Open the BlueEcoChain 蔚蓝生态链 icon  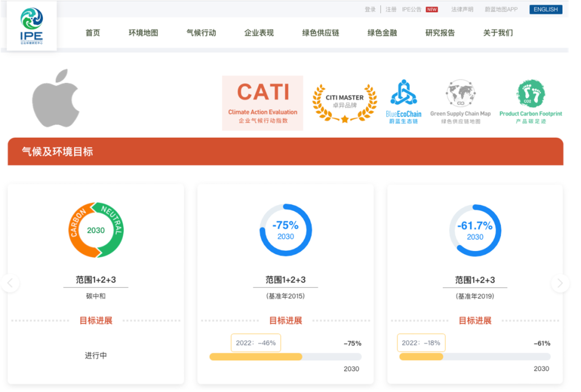(x=403, y=102)
